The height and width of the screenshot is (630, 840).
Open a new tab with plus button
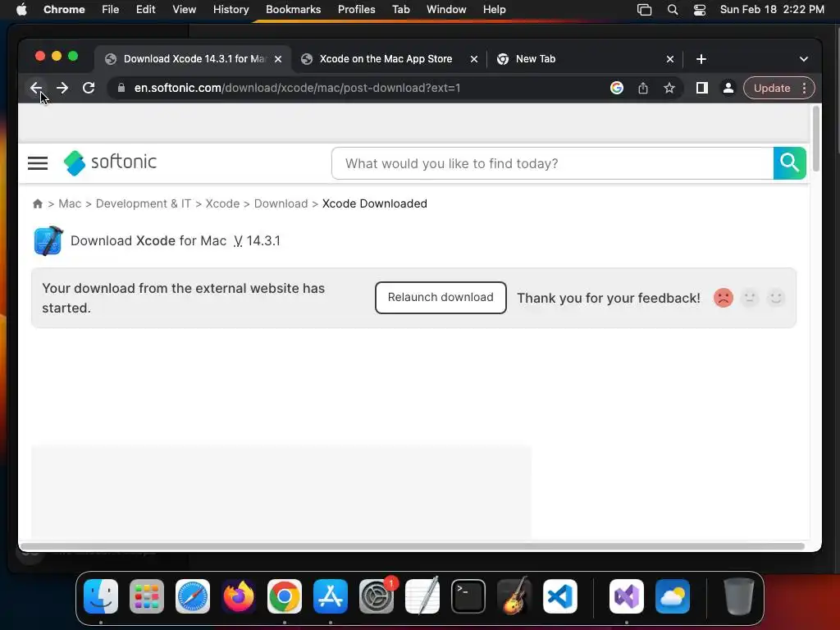pyautogui.click(x=701, y=59)
